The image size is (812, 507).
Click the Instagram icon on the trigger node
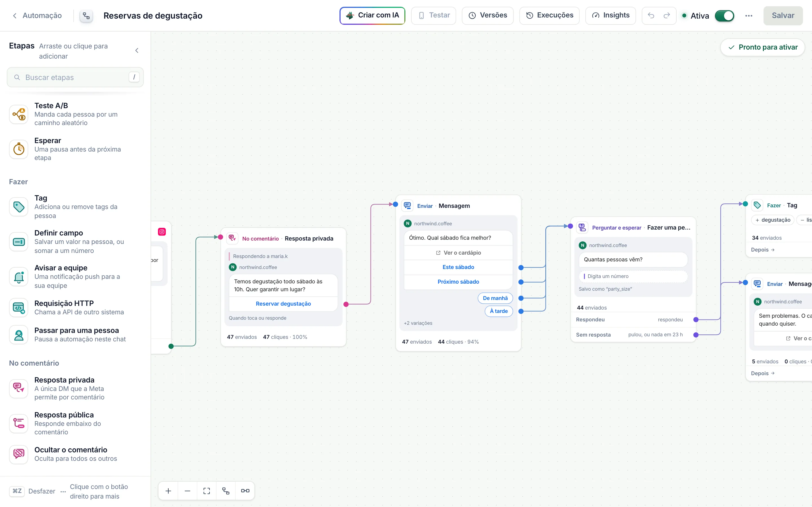coord(162,232)
